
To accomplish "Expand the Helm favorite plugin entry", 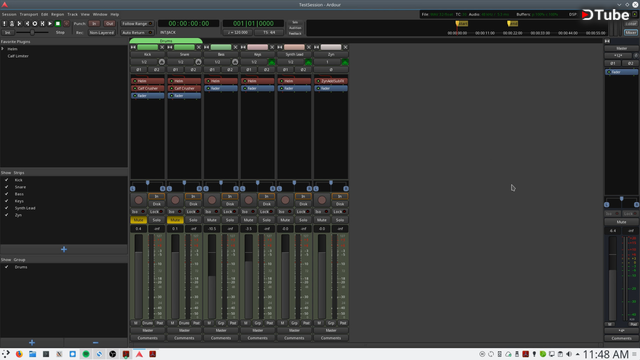I will pos(3,49).
